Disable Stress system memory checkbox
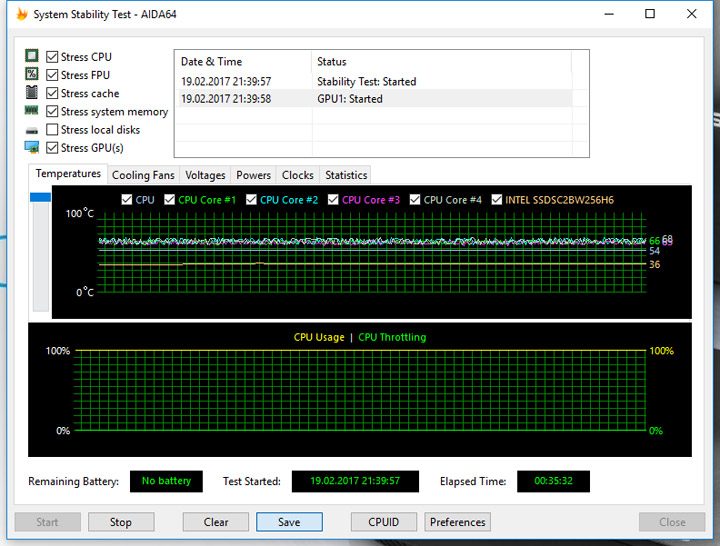This screenshot has width=720, height=546. click(52, 112)
